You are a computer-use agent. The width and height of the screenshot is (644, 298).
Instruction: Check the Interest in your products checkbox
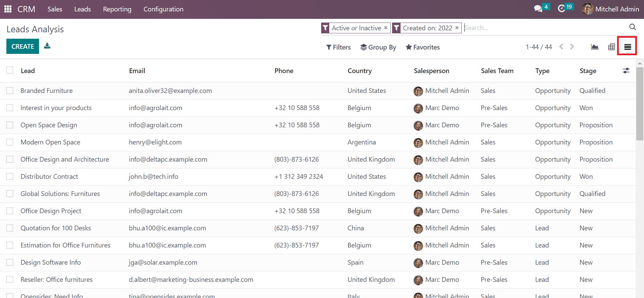(10, 108)
